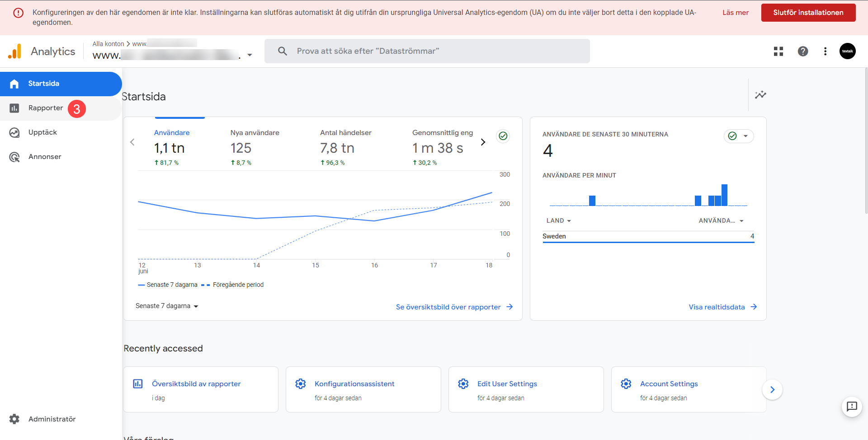868x440 pixels.
Task: Open the feedback chat icon
Action: click(x=852, y=407)
